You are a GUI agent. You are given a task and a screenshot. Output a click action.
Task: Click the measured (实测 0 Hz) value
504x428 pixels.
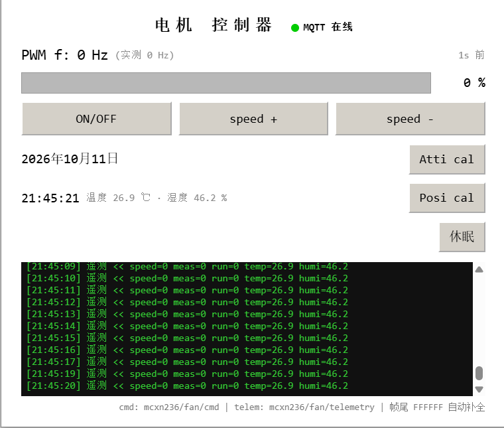click(x=145, y=55)
